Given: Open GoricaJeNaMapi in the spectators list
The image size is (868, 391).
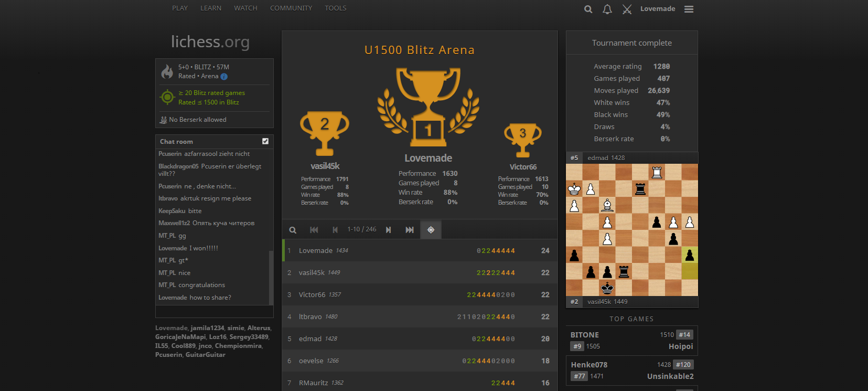Looking at the screenshot, I should coord(180,337).
